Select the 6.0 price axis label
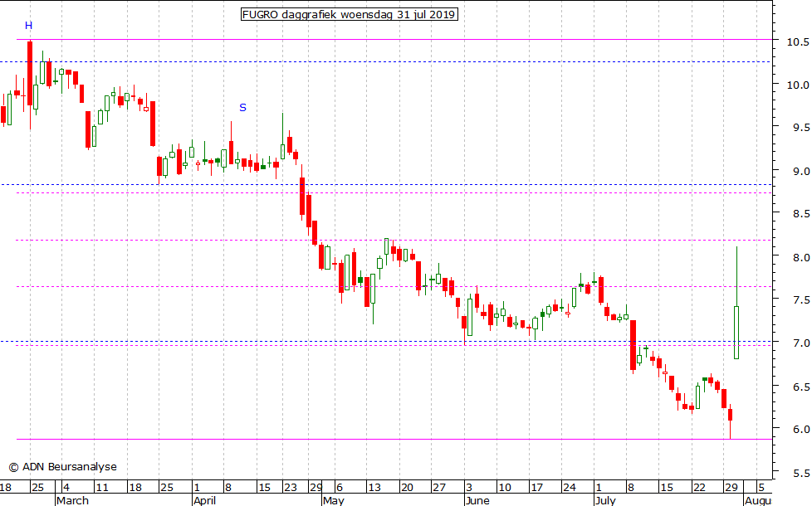The image size is (812, 506). pos(801,430)
